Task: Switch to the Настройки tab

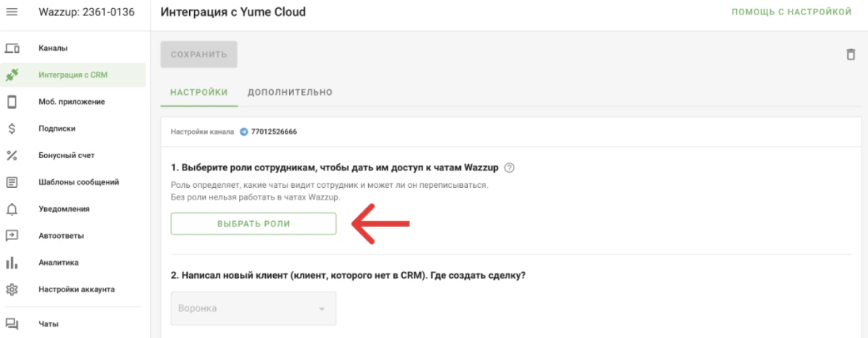Action: pyautogui.click(x=199, y=93)
